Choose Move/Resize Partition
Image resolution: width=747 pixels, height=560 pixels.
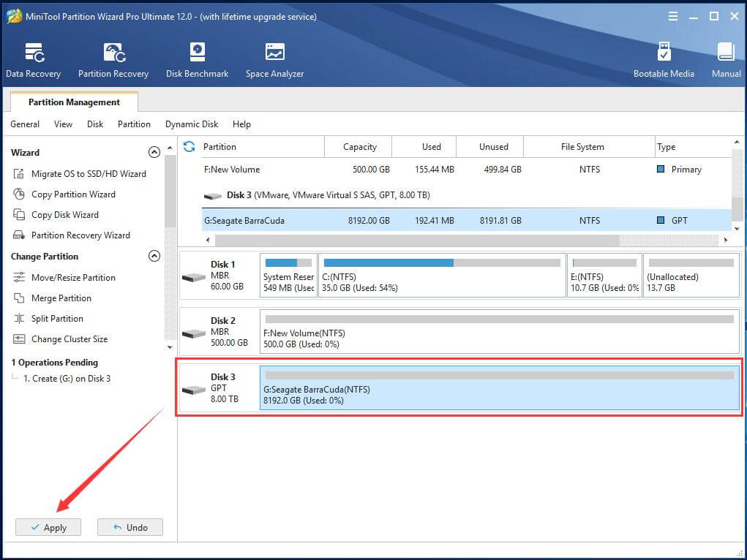(73, 278)
